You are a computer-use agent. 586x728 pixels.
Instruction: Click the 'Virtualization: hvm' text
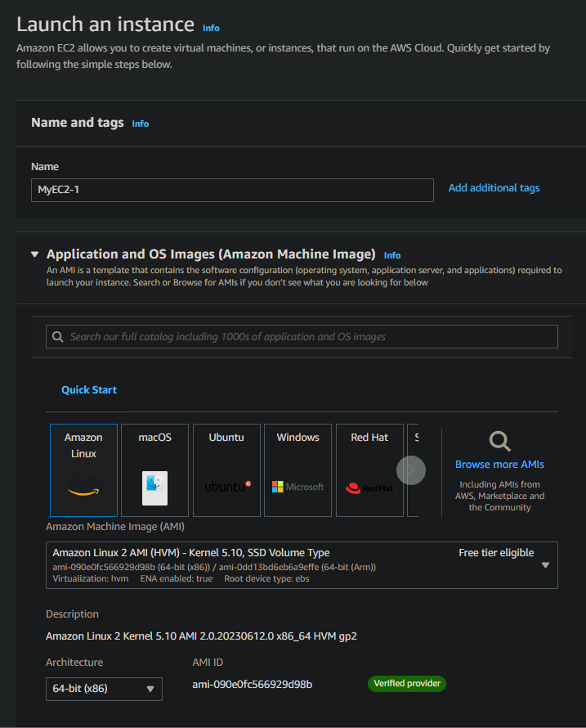[91, 578]
